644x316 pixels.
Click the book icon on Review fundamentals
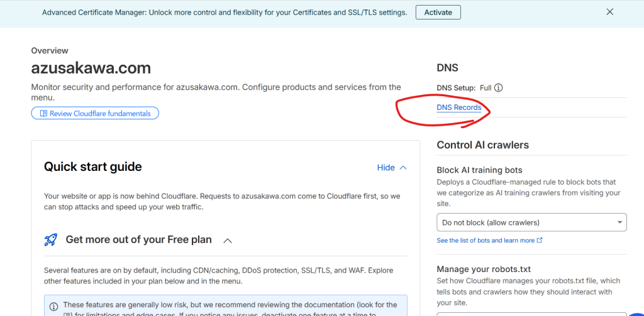pyautogui.click(x=43, y=114)
